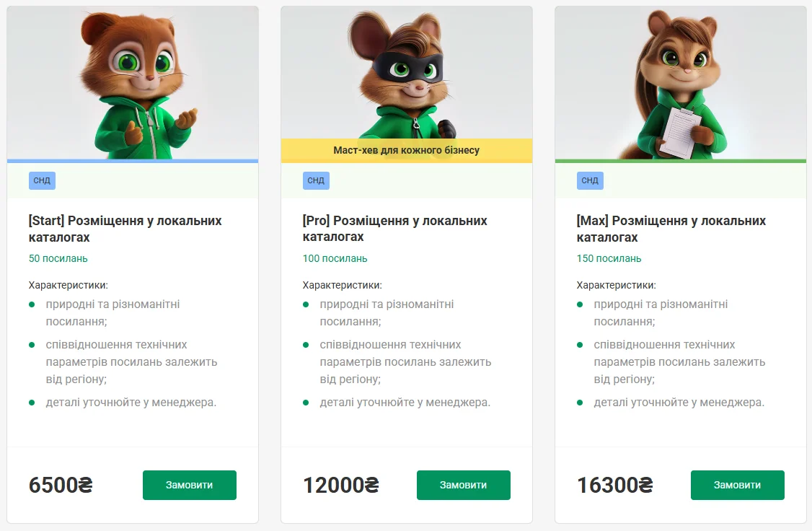812x531 pixels.
Task: Open the [Pro] Розміщення у локальних каталогах title
Action: [394, 229]
